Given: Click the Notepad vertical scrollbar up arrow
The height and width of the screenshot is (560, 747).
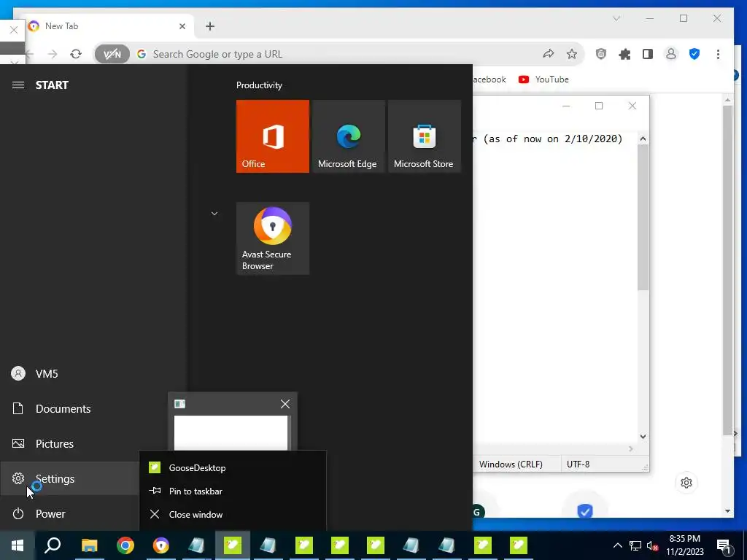Looking at the screenshot, I should pos(643,139).
